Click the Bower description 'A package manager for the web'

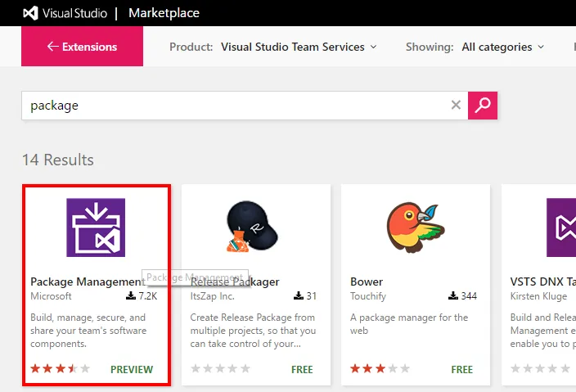click(x=409, y=324)
